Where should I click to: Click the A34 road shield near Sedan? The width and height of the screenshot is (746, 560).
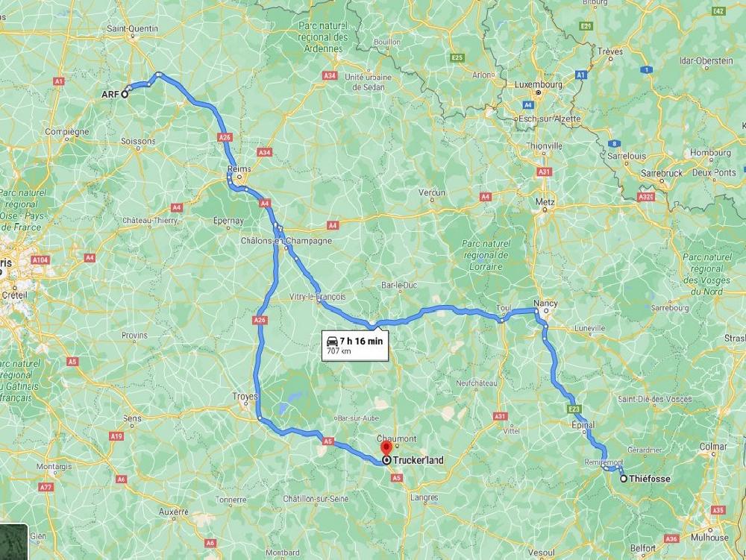tap(330, 75)
